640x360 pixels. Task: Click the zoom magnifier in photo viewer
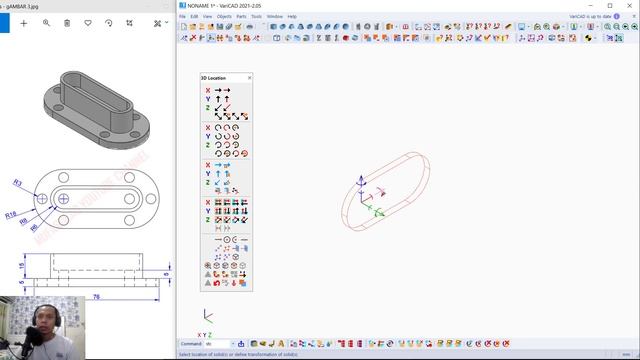(46, 23)
